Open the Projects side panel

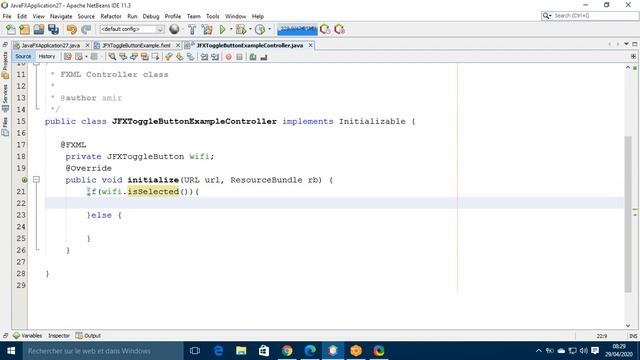[5, 65]
